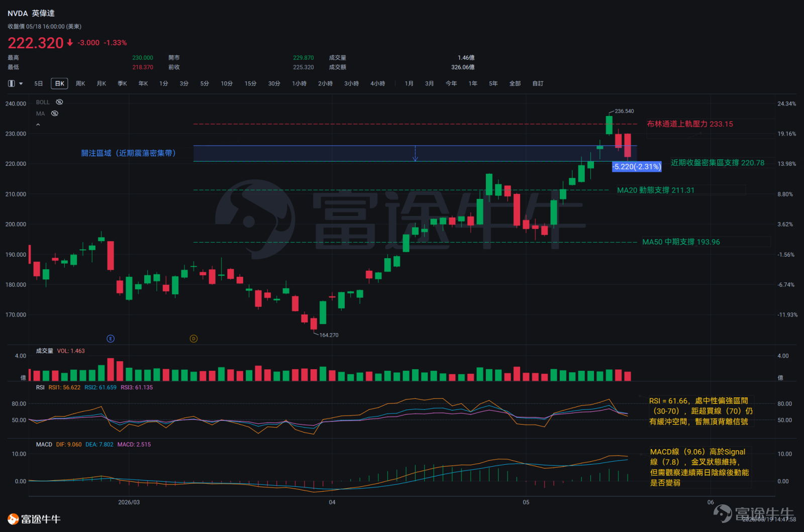Select the MA indicator label
Viewport: 804px width, 532px height.
(40, 114)
